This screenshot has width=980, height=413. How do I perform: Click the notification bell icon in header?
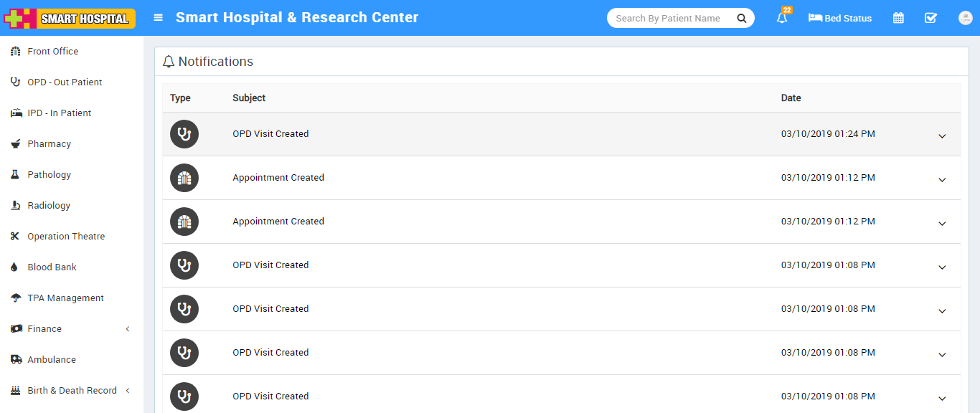[782, 18]
